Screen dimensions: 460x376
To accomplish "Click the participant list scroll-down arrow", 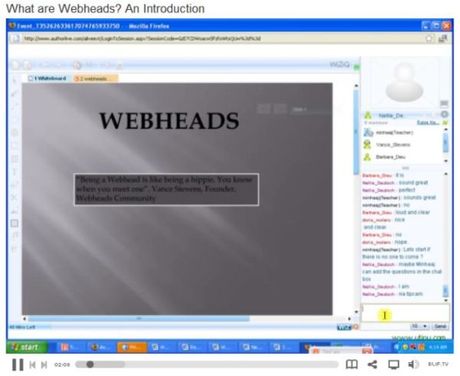I will coord(446,161).
